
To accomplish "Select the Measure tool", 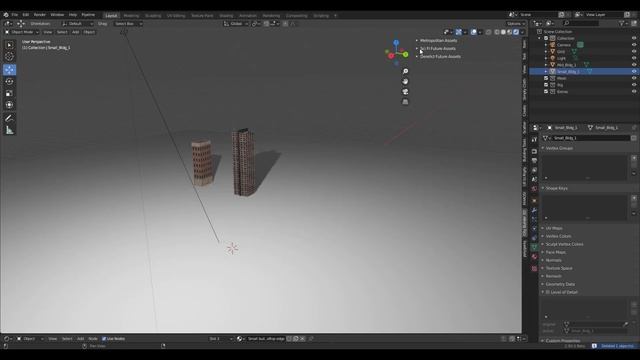I will pyautogui.click(x=9, y=130).
